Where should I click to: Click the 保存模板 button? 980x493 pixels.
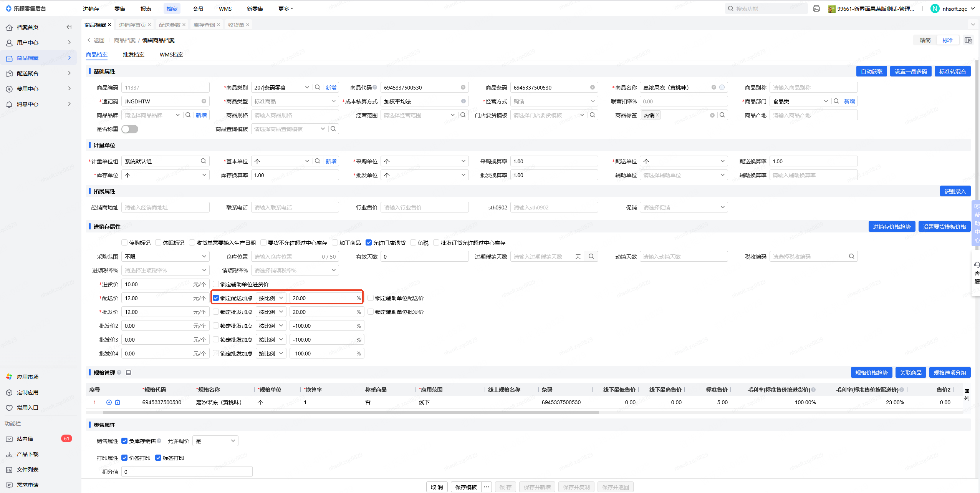[x=466, y=487]
